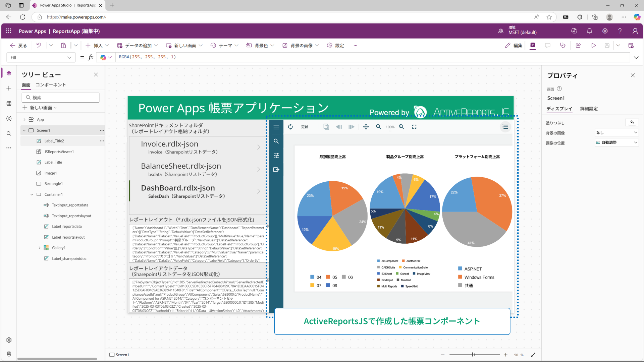Expand the App tree node
This screenshot has height=362, width=644.
[24, 120]
